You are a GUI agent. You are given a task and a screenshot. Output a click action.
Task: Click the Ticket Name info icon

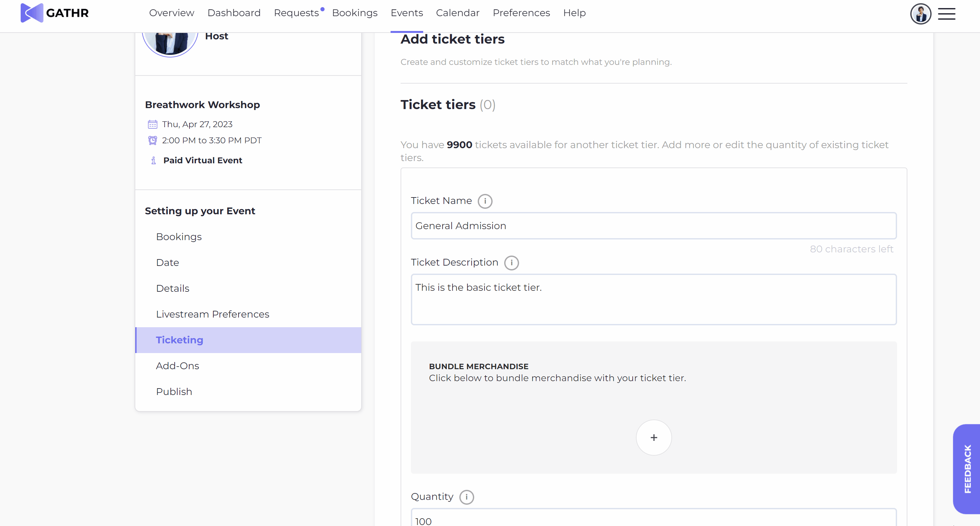click(x=485, y=201)
